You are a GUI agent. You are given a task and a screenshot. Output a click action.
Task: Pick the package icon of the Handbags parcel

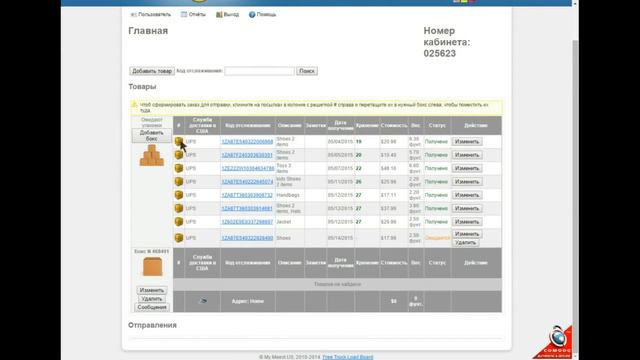pyautogui.click(x=179, y=195)
